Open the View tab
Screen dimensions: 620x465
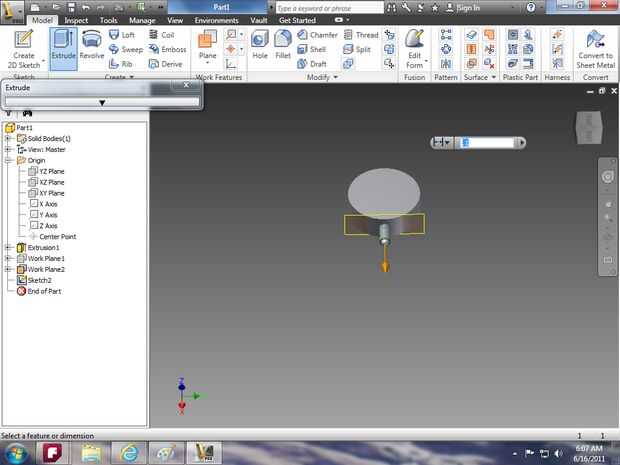coord(175,20)
